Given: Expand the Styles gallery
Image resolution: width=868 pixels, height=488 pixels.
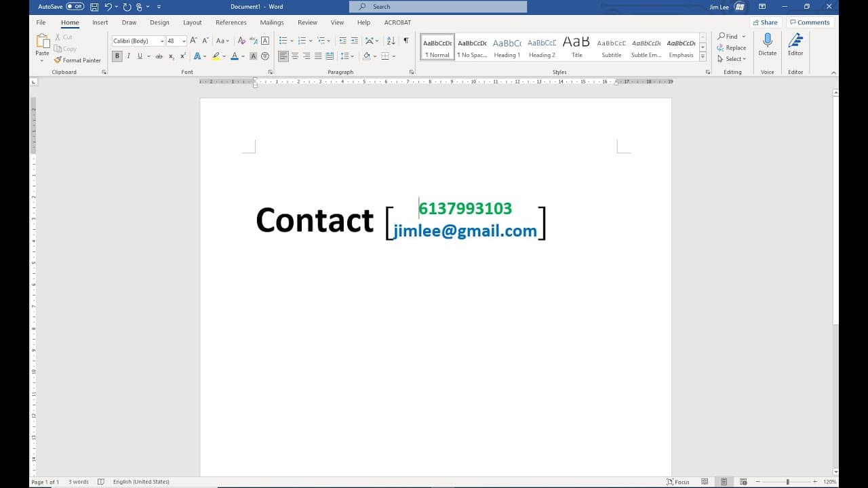Looking at the screenshot, I should tap(703, 57).
